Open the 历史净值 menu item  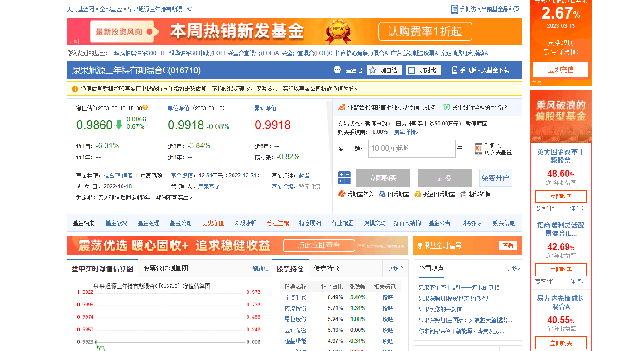213,223
